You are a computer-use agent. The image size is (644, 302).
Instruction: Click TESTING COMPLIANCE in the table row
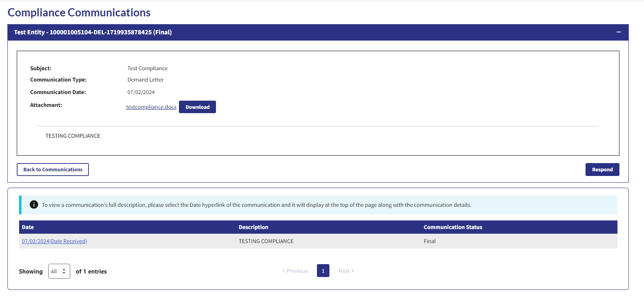[x=266, y=241]
